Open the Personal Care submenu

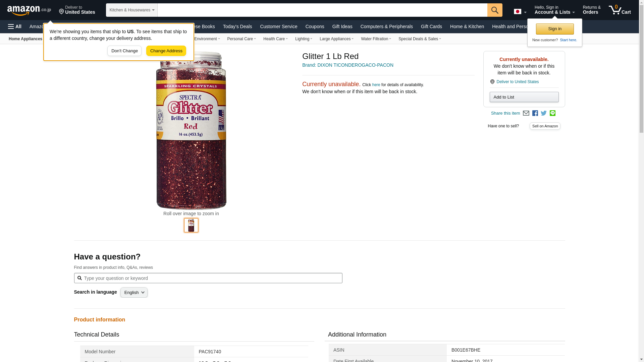(x=241, y=39)
